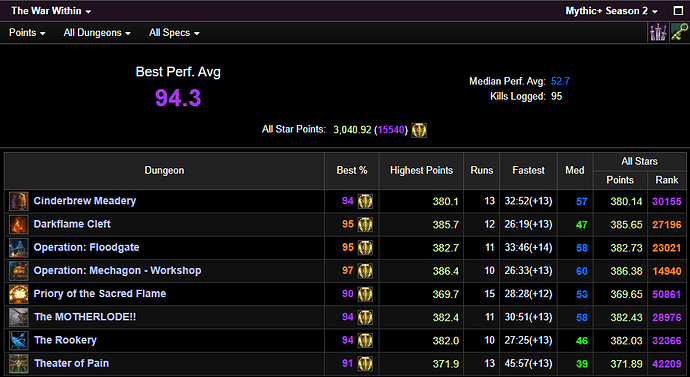
Task: Click the Priory of the Sacred Flame thumbnail
Action: 19,294
